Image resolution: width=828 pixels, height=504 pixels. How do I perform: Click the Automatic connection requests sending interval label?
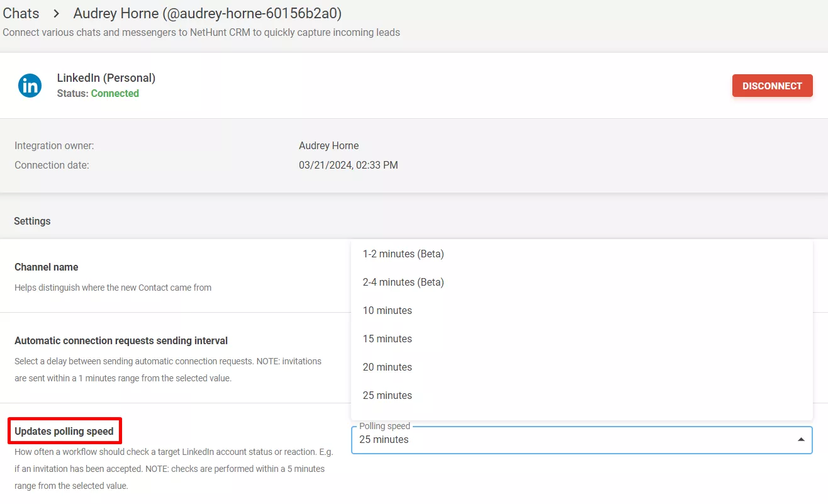pos(121,341)
